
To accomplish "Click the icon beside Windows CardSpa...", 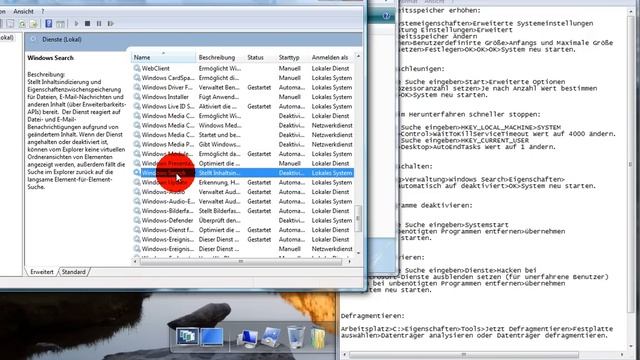I will pos(137,78).
